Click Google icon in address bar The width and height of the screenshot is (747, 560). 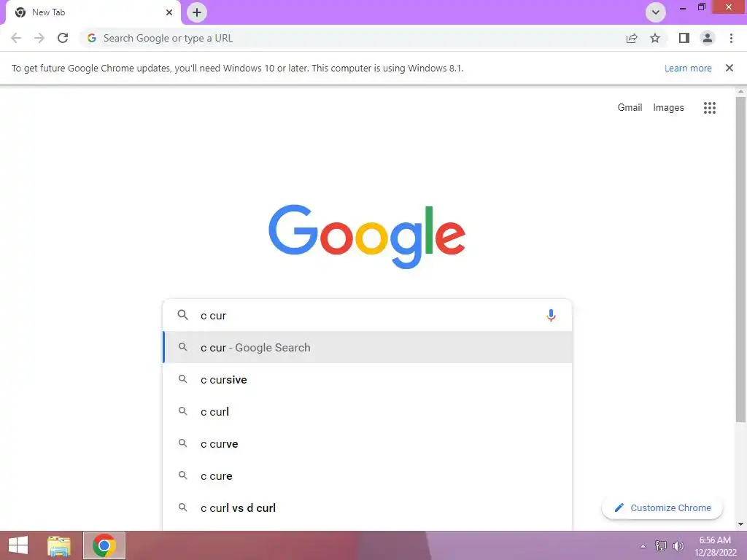[x=92, y=38]
